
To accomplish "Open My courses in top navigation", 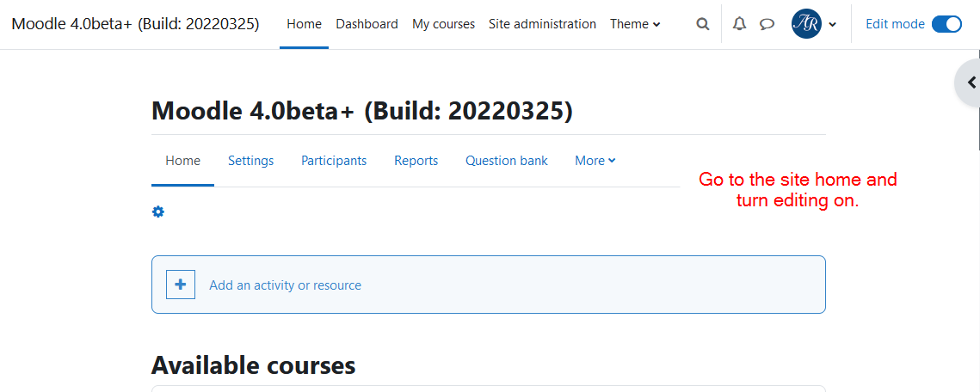I will [444, 24].
